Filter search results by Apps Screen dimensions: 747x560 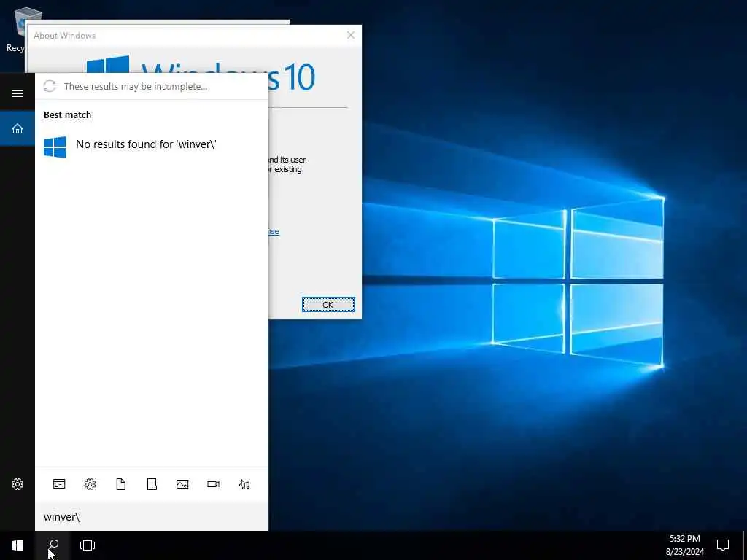pyautogui.click(x=59, y=484)
